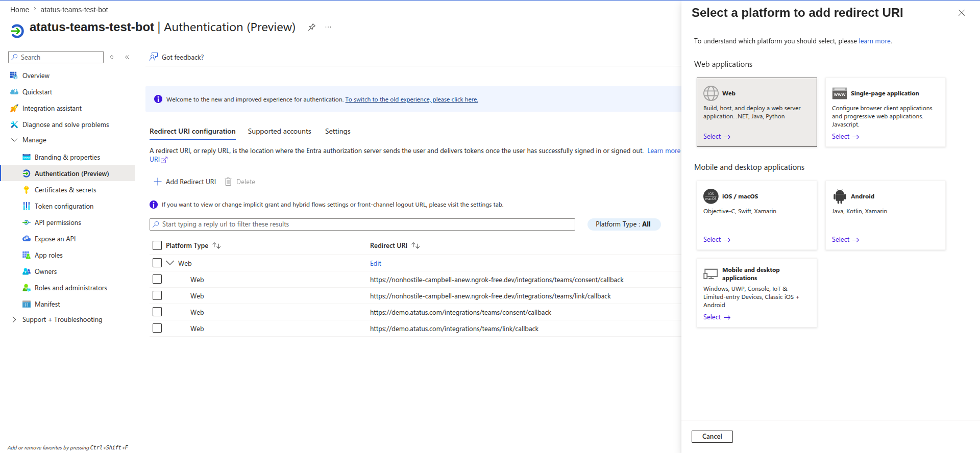Collapse the sidebar with the double chevron
Screen dimensions: 980x453
pyautogui.click(x=127, y=57)
